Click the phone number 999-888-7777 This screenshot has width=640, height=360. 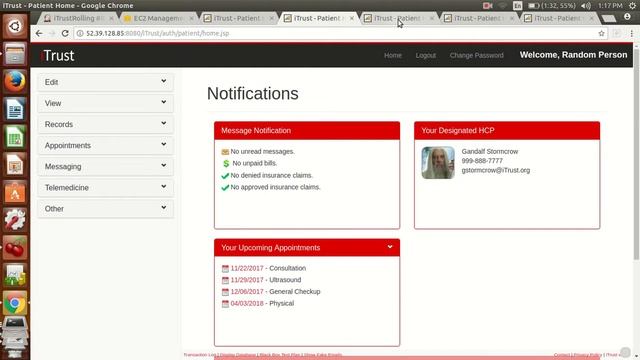click(x=482, y=161)
